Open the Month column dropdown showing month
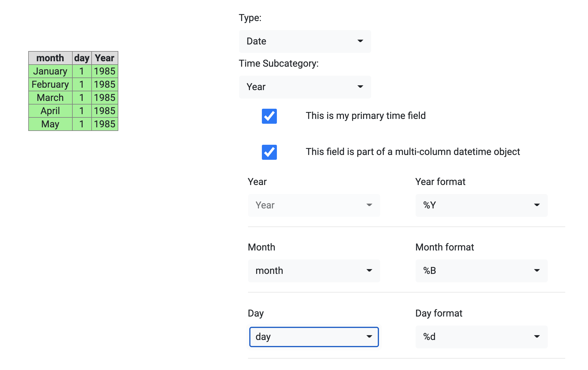This screenshot has width=588, height=370. click(314, 271)
